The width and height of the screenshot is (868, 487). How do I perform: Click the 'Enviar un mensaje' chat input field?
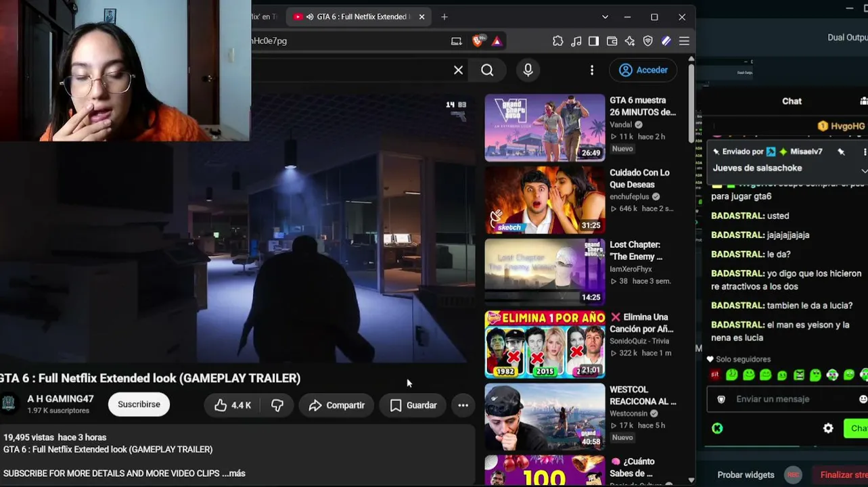(x=788, y=399)
